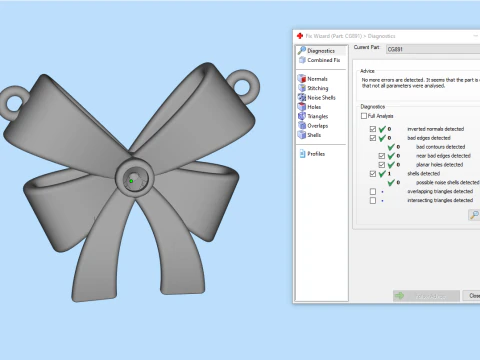Open the Profiles icon

click(x=302, y=154)
